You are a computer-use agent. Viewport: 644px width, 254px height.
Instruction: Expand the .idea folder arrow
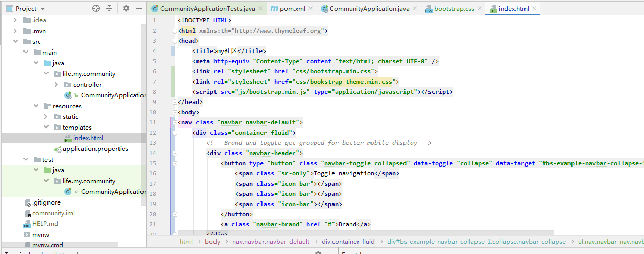coord(16,20)
